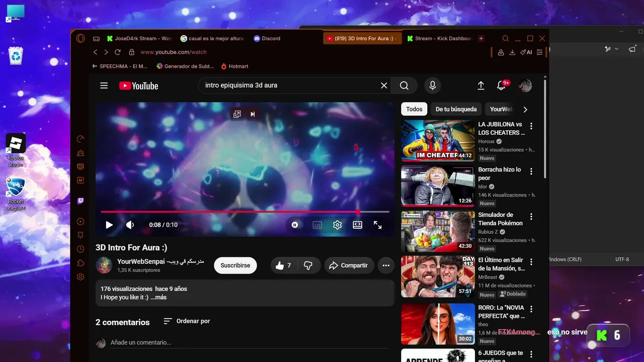The height and width of the screenshot is (362, 644).
Task: Open the GX Mods 'M' sidebar icon
Action: coord(80,180)
